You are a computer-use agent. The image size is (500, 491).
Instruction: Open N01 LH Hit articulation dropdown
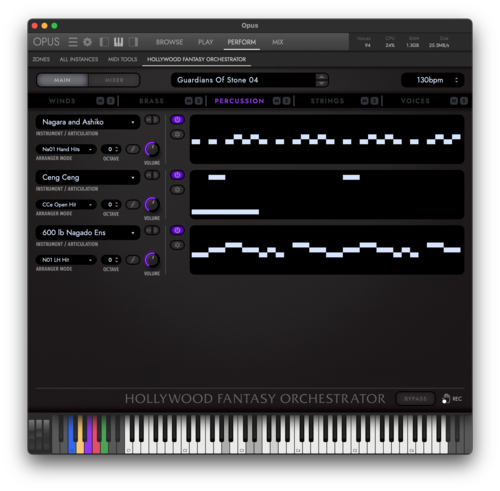click(x=66, y=260)
